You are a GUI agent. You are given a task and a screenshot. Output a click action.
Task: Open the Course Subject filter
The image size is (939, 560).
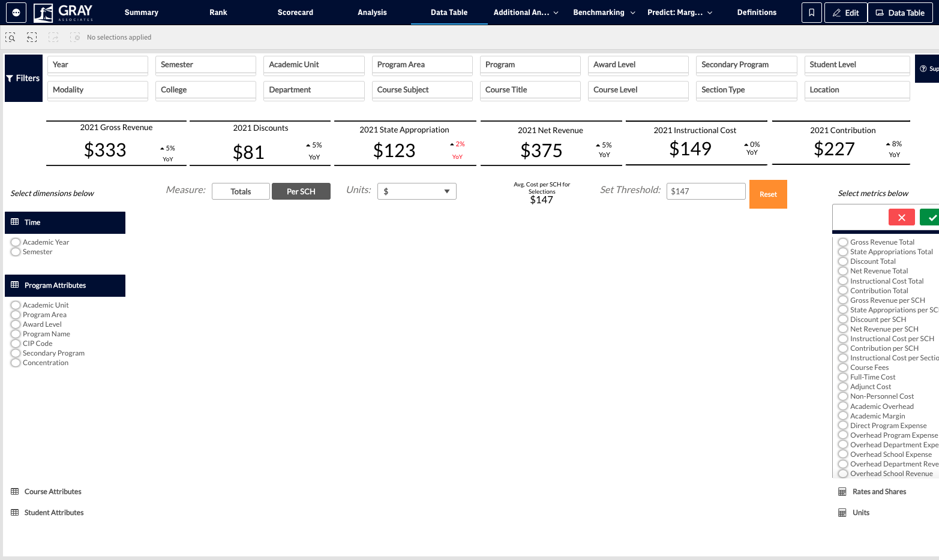pyautogui.click(x=422, y=90)
